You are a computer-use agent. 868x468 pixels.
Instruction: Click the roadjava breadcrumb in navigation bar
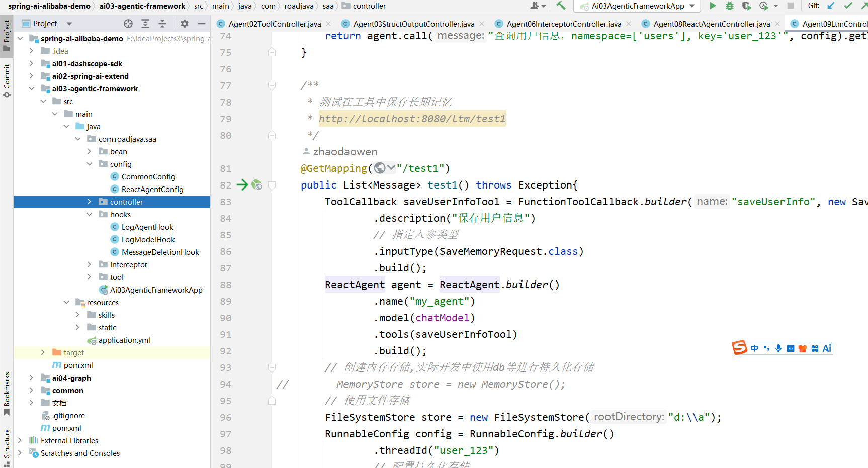coord(299,6)
